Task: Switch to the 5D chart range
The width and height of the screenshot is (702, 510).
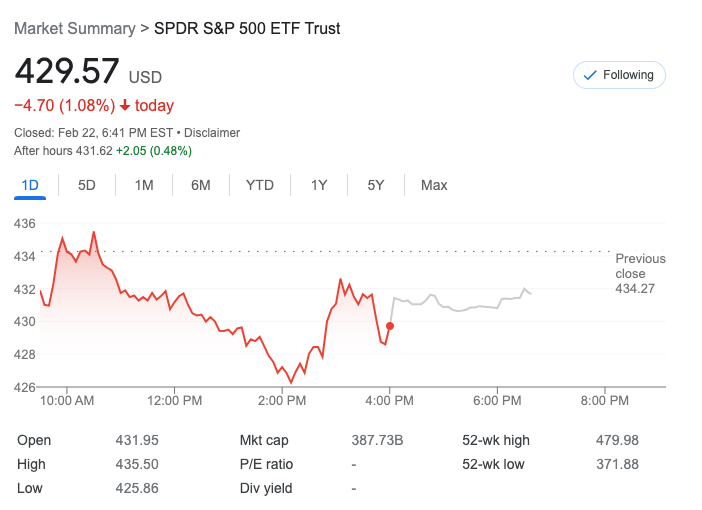Action: point(87,185)
